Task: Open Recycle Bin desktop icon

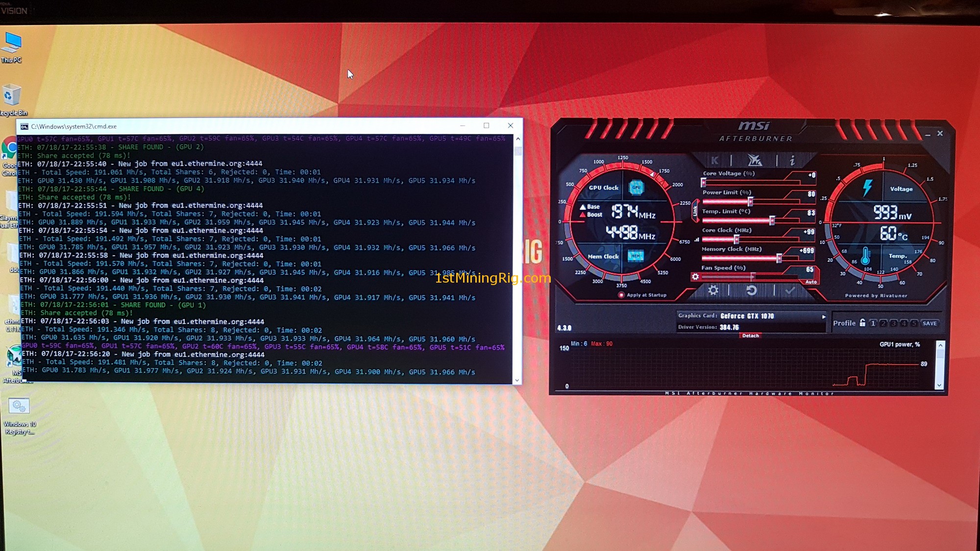Action: [13, 100]
